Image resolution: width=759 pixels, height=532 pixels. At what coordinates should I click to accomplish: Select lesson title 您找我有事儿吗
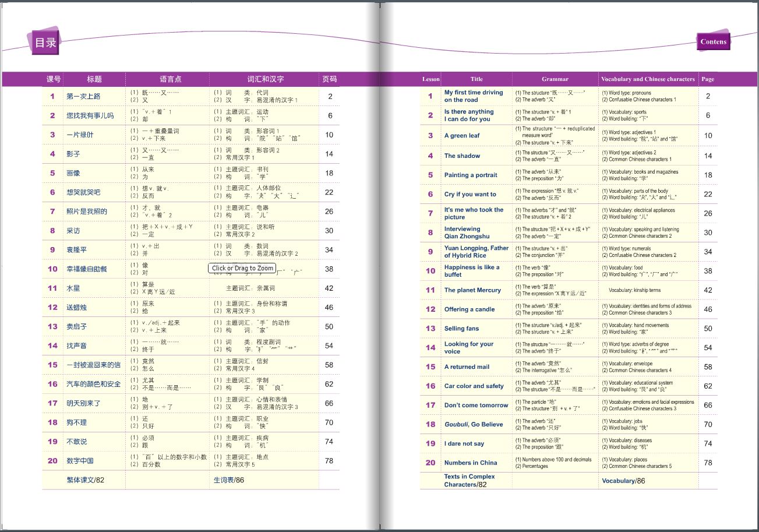coord(90,116)
